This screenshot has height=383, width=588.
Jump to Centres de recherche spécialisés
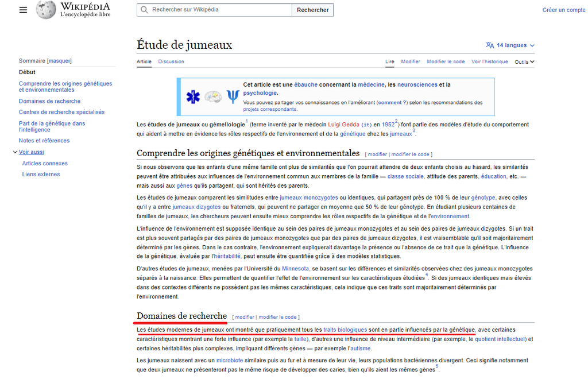[61, 112]
